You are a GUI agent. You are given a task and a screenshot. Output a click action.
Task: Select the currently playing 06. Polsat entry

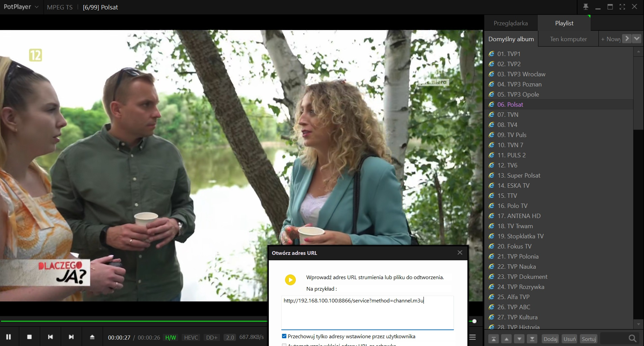pos(559,104)
